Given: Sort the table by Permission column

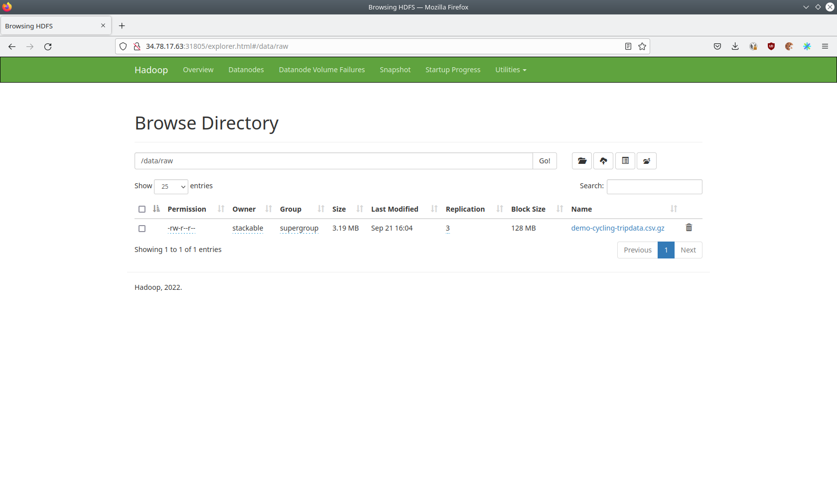Looking at the screenshot, I should tap(220, 209).
